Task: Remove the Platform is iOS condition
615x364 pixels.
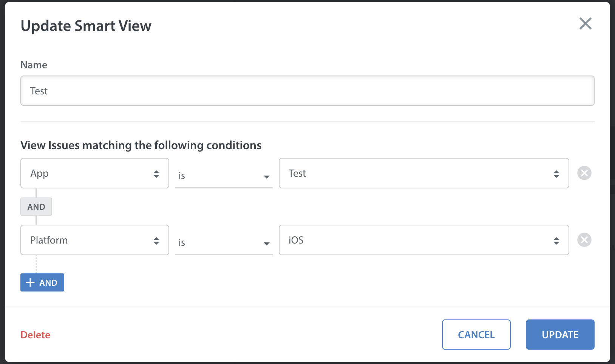Action: (584, 240)
